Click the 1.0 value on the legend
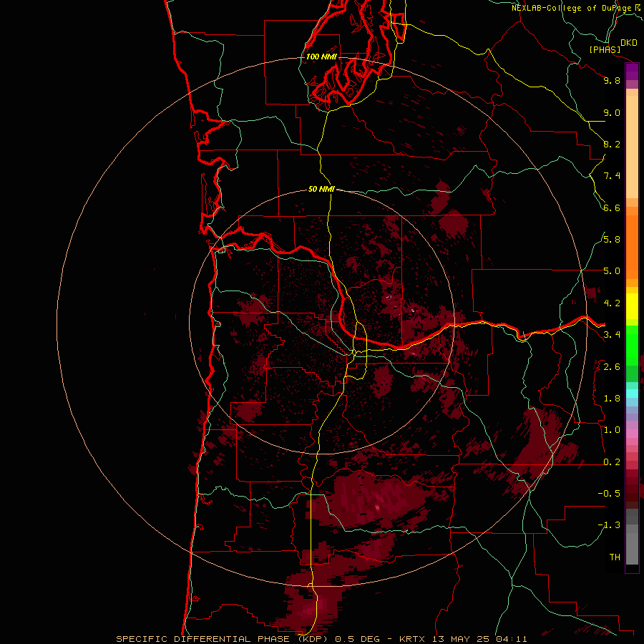The image size is (644, 644). [612, 430]
